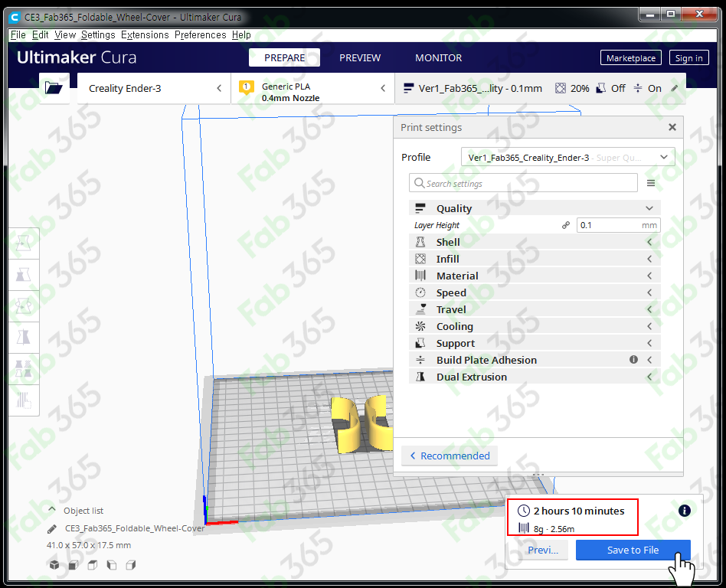The image size is (726, 588).
Task: Close the Print settings panel
Action: tap(672, 127)
